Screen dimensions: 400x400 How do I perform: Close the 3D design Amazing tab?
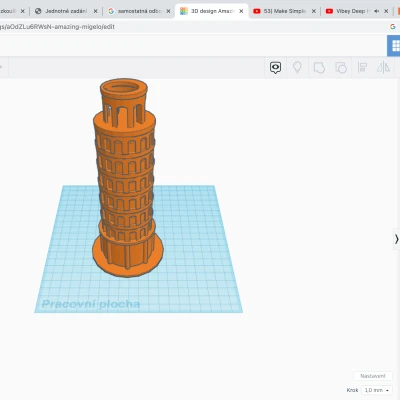tap(241, 11)
